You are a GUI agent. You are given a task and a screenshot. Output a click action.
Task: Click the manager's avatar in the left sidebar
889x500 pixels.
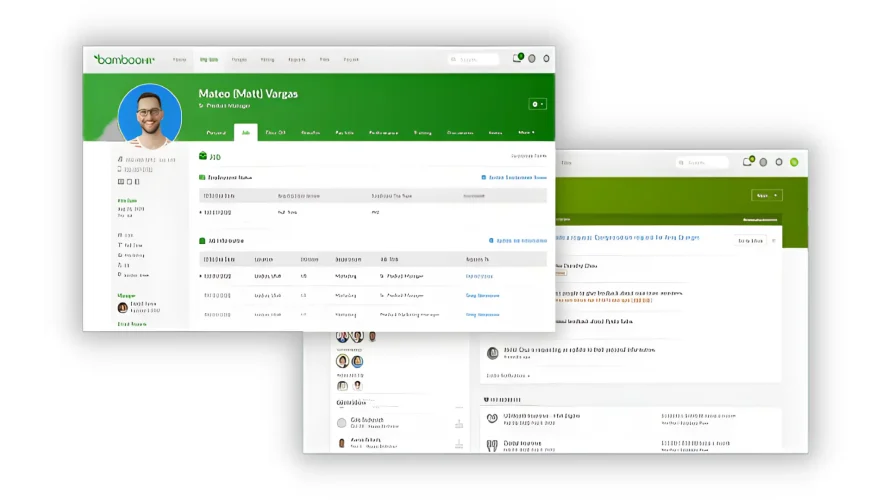coord(122,308)
